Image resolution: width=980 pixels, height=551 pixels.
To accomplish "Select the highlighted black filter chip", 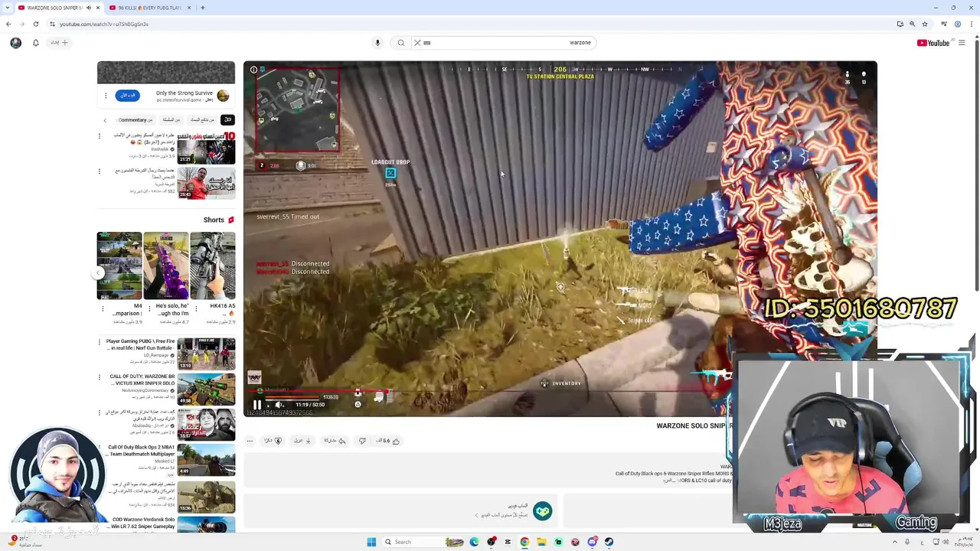I will click(227, 119).
